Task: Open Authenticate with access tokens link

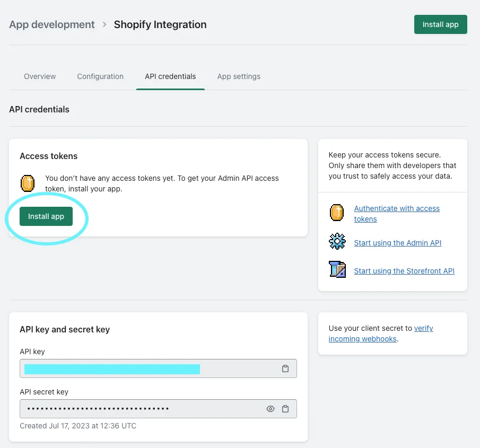Action: [x=397, y=214]
